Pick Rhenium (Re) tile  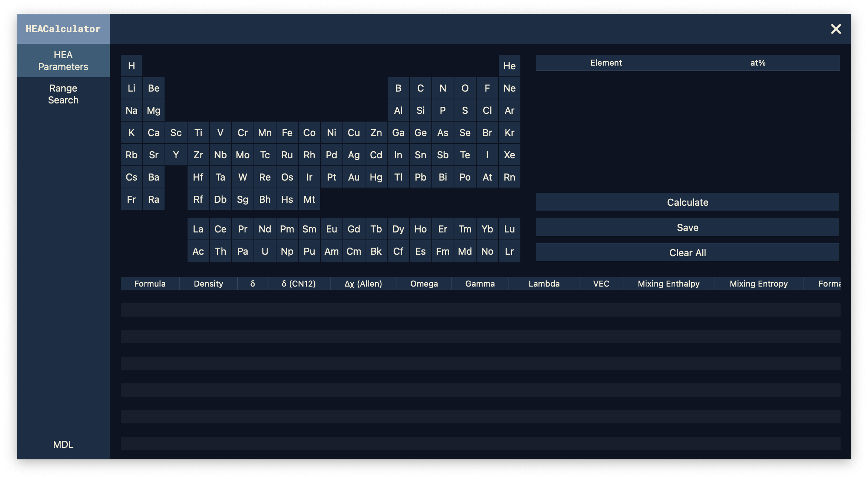[265, 177]
